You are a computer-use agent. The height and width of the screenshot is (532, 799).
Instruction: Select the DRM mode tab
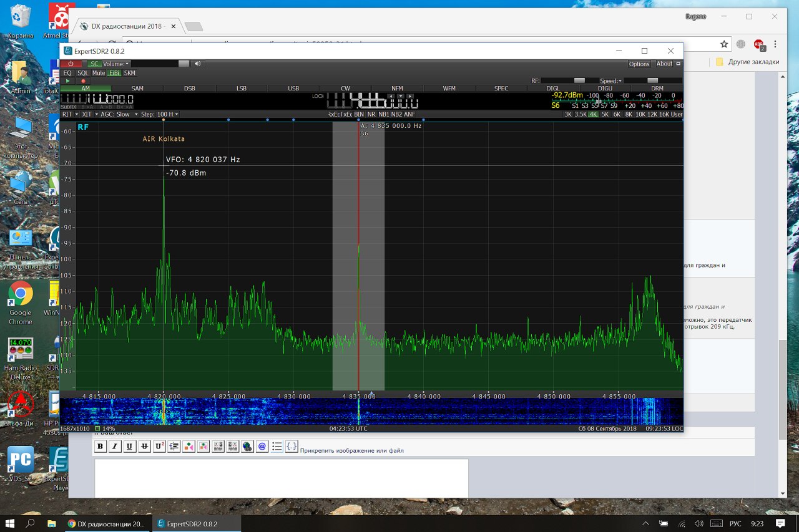pyautogui.click(x=657, y=89)
